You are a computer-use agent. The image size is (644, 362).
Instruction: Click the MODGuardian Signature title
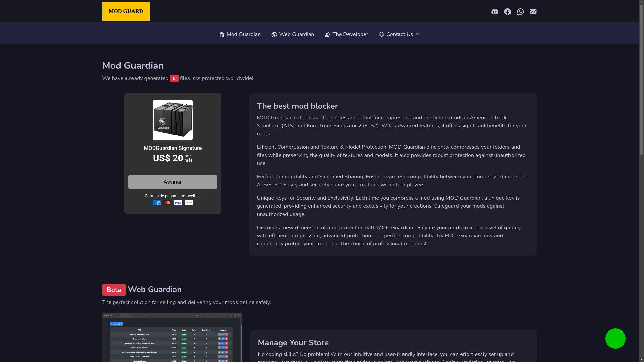173,148
